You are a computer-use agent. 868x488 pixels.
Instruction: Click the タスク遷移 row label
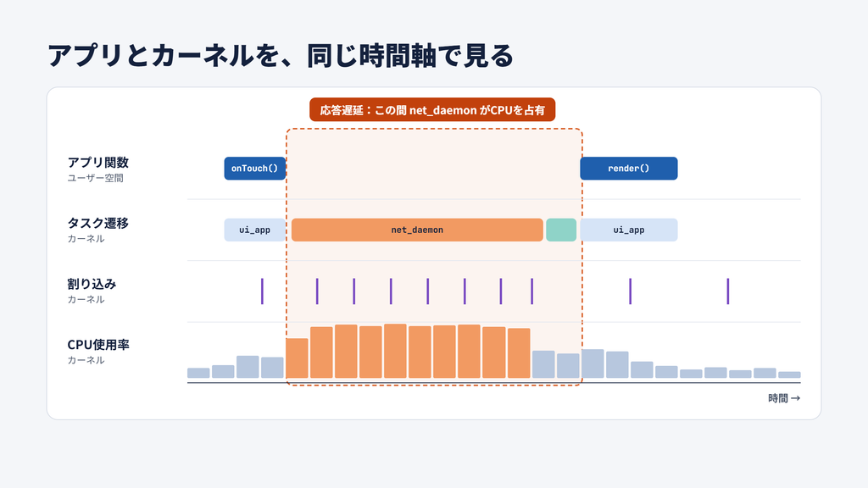point(98,223)
